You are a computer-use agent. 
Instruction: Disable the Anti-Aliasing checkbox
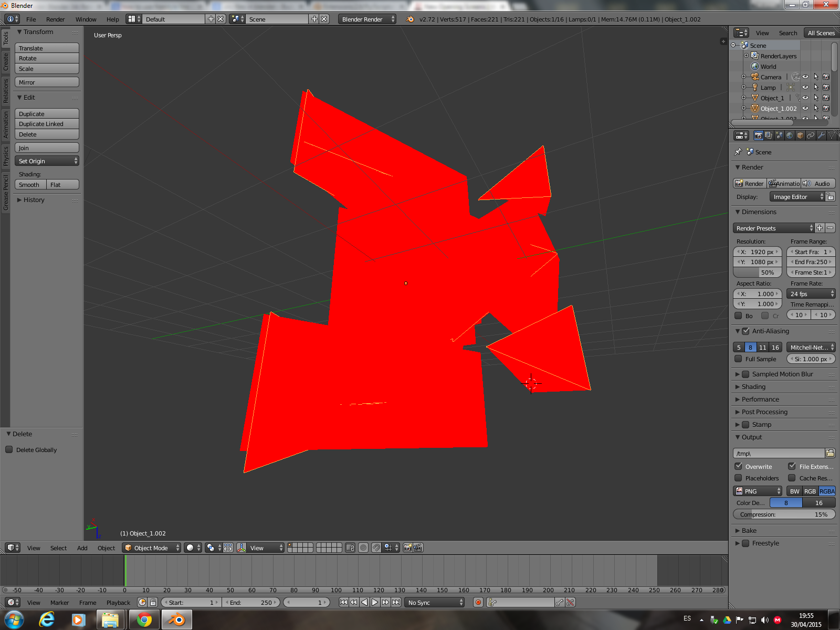[x=745, y=331]
